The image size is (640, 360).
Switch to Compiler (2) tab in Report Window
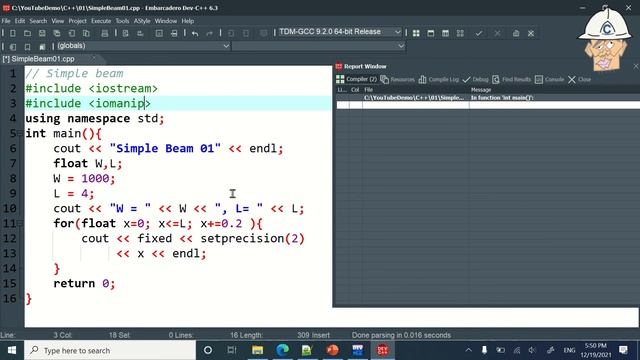[356, 79]
